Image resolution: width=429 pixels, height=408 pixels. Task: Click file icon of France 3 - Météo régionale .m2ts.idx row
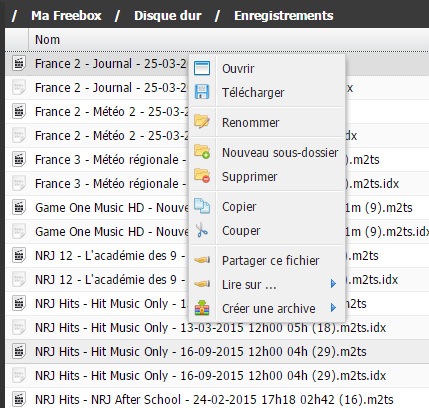(x=19, y=183)
